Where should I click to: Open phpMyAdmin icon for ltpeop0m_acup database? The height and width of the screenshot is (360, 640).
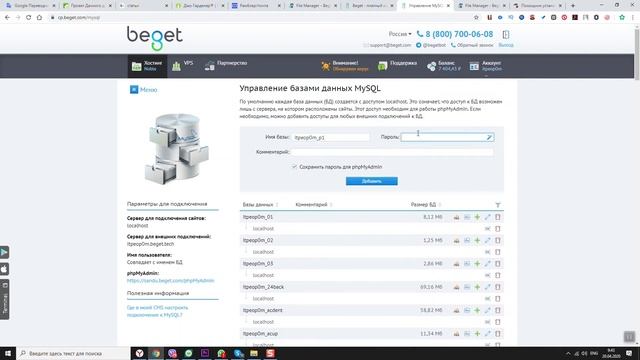point(456,334)
